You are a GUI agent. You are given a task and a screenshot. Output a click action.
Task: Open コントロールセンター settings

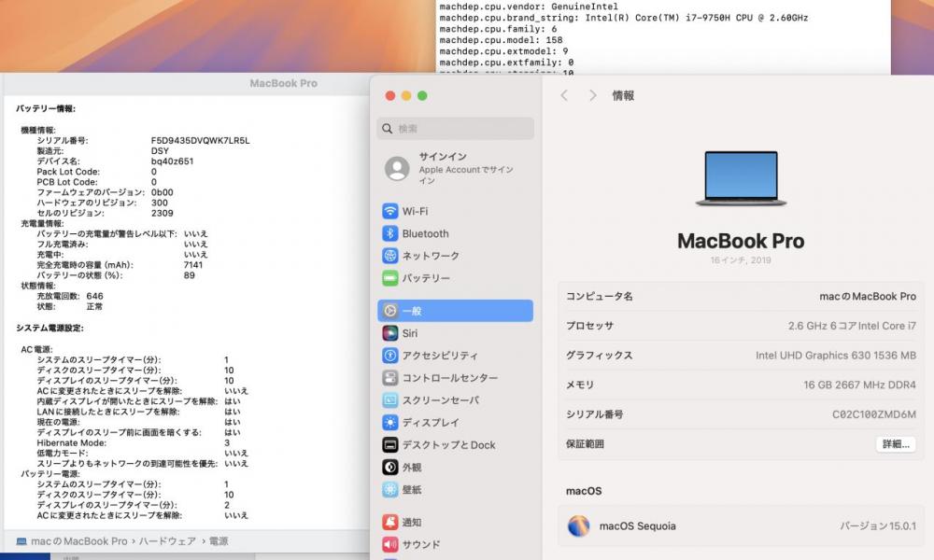(x=455, y=378)
